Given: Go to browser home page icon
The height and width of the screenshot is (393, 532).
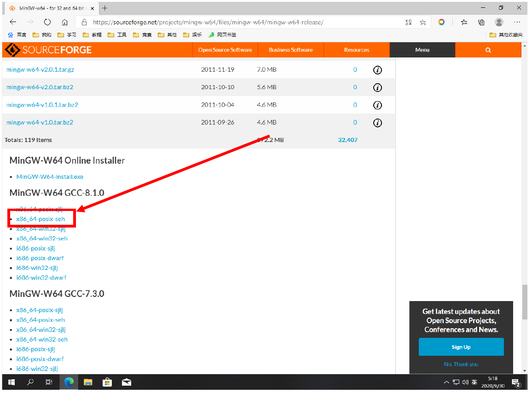Looking at the screenshot, I should pyautogui.click(x=65, y=22).
